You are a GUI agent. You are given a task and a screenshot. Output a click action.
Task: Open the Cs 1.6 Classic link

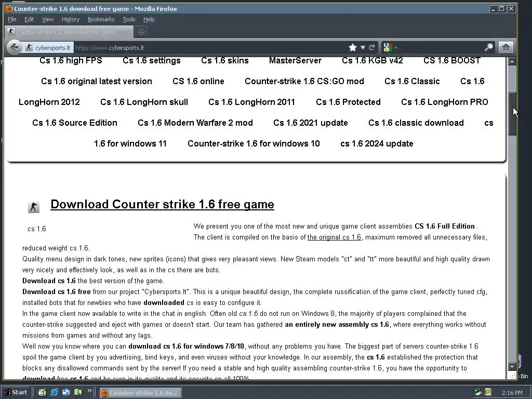pyautogui.click(x=412, y=81)
